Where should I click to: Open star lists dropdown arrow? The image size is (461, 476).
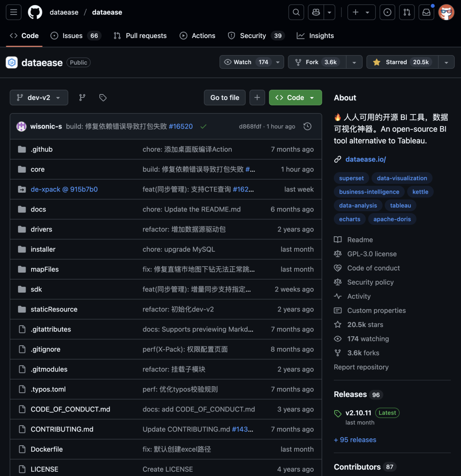446,62
